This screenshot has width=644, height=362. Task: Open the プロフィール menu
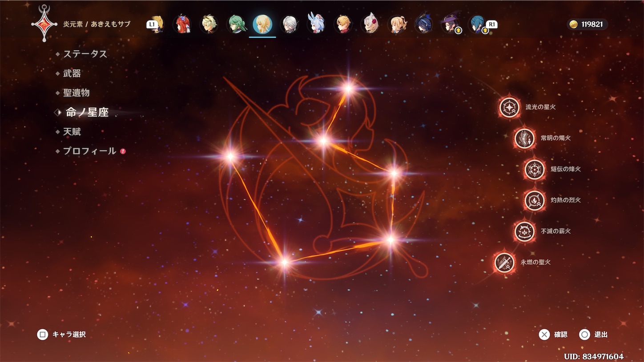coord(89,151)
